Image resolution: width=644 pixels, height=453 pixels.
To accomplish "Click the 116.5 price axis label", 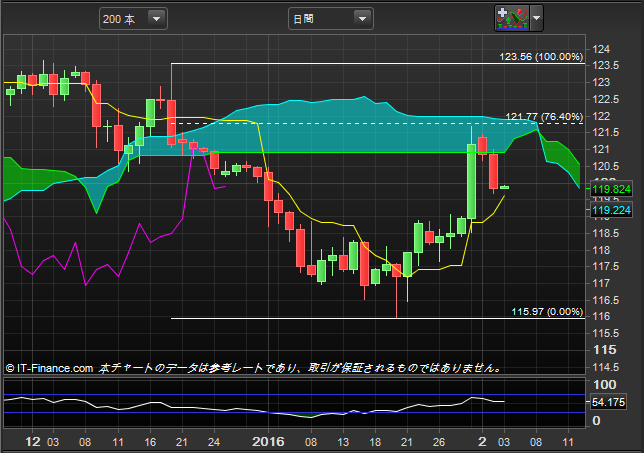I will 605,300.
